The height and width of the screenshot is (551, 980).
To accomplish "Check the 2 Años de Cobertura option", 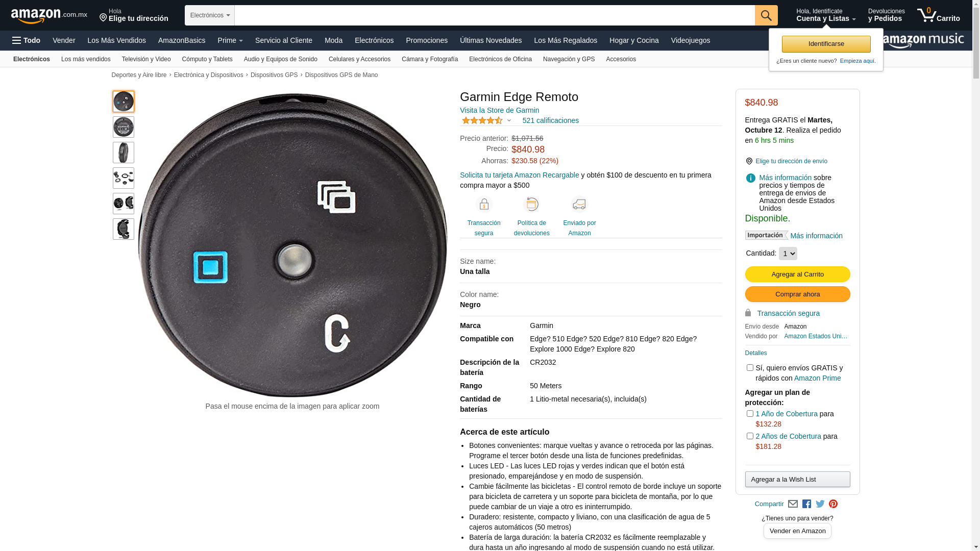I will [x=750, y=436].
